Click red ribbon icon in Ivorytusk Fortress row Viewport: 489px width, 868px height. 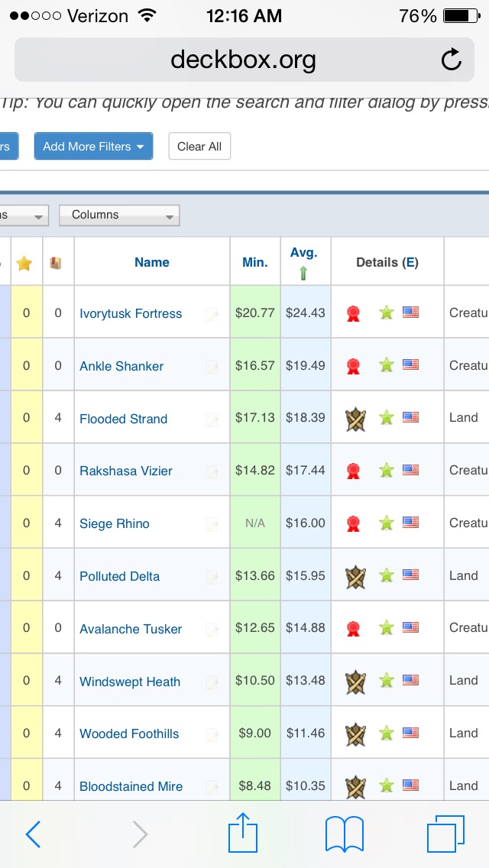353,313
